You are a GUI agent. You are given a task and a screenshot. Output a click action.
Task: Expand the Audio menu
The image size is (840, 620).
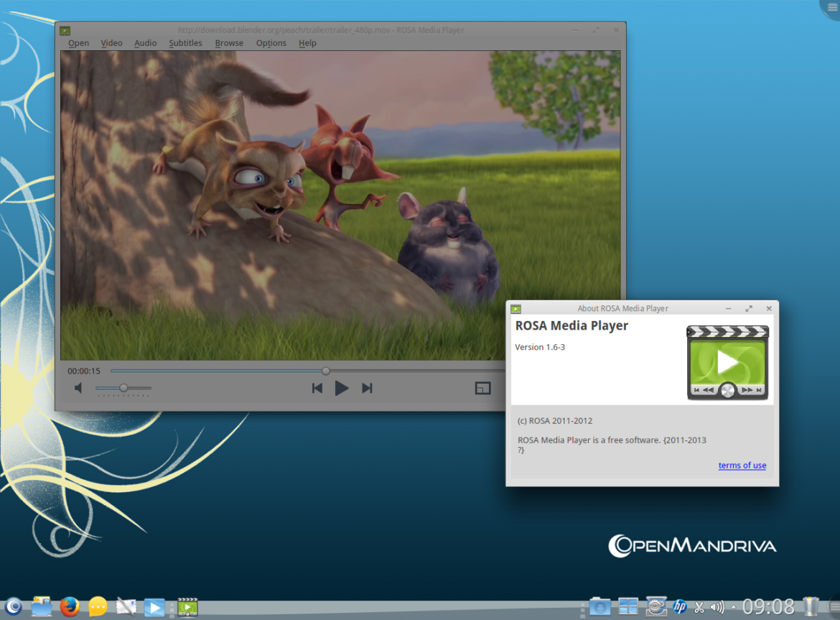point(145,43)
